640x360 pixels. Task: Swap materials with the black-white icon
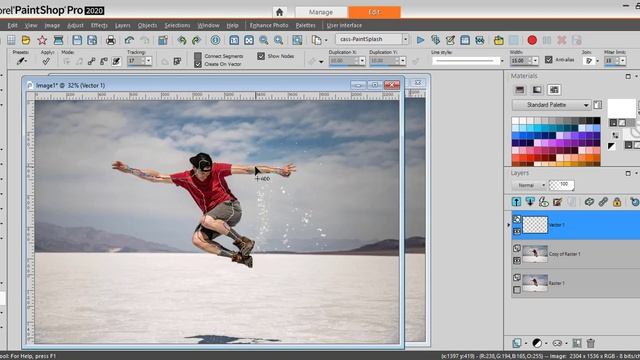[611, 146]
